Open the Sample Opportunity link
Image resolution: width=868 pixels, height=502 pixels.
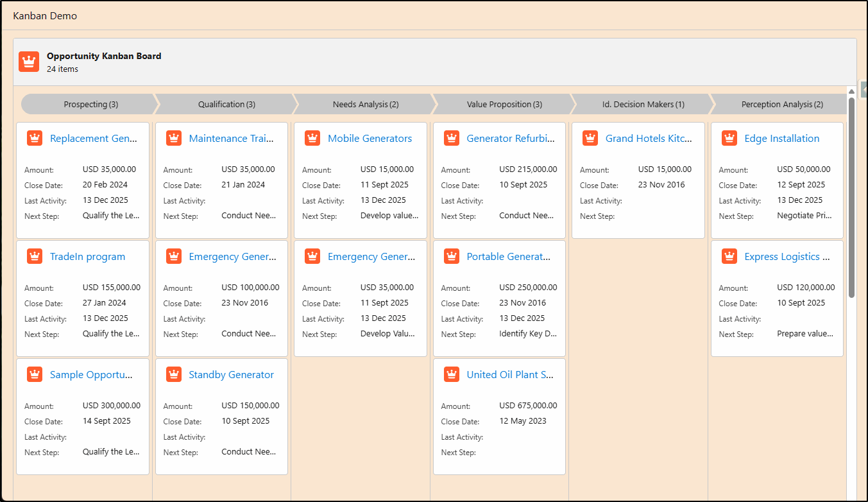pyautogui.click(x=91, y=375)
